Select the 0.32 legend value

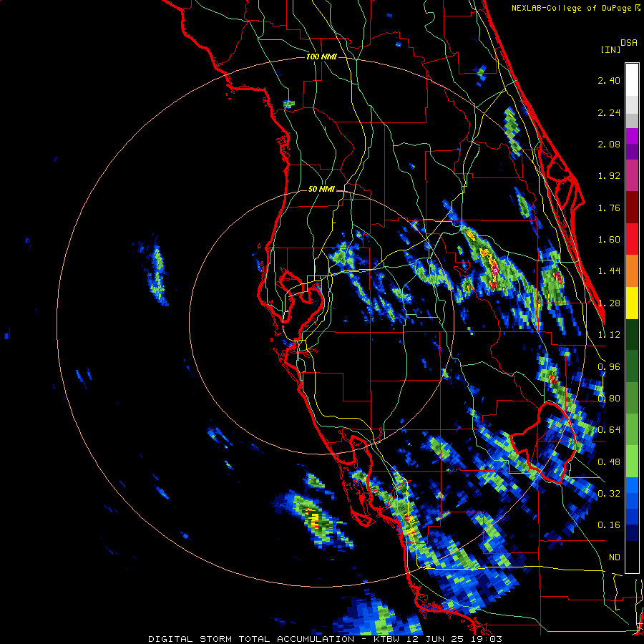coord(609,493)
